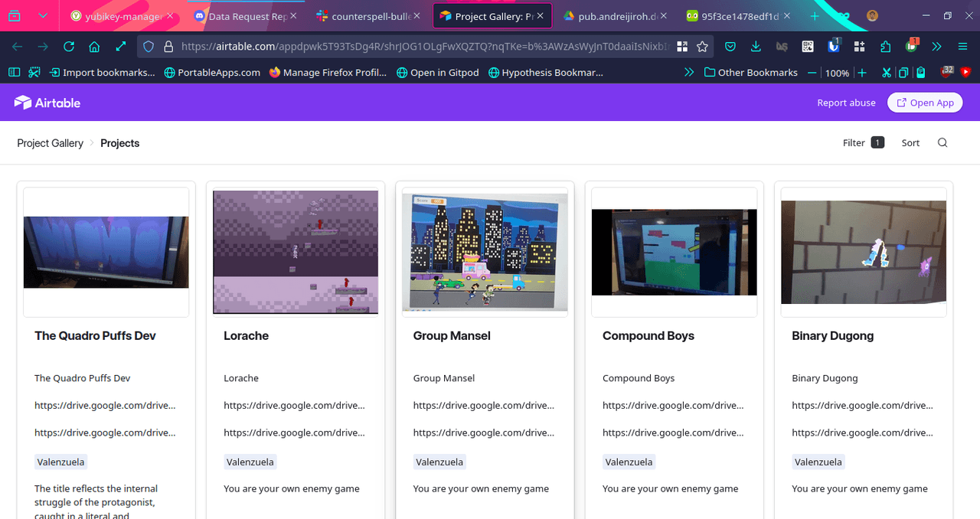Screen dimensions: 980x519
Task: Open the Group Mansel project thumbnail
Action: pyautogui.click(x=485, y=252)
